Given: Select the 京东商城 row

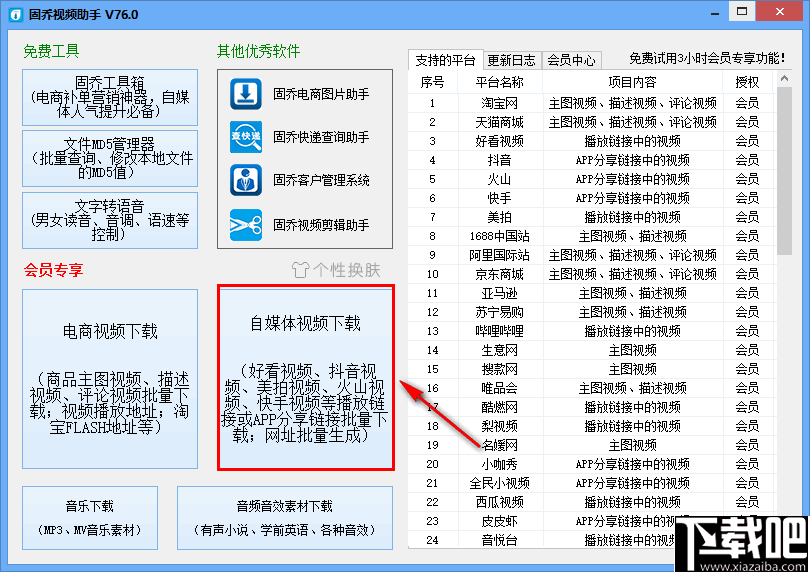Looking at the screenshot, I should coord(592,274).
